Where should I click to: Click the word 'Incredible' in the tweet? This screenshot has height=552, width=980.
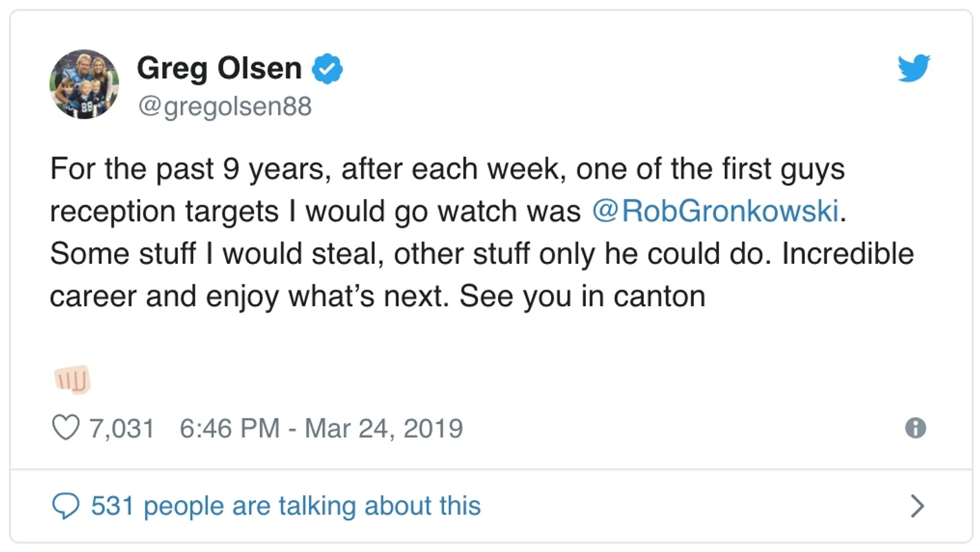[847, 254]
